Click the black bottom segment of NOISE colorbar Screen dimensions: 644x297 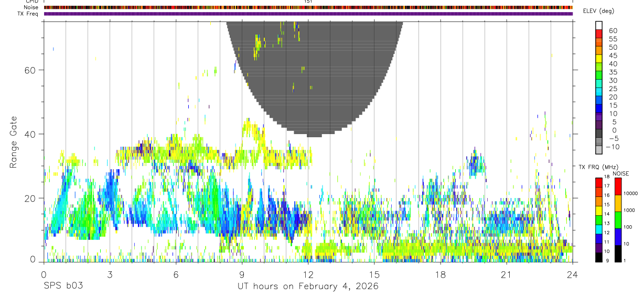click(x=618, y=254)
